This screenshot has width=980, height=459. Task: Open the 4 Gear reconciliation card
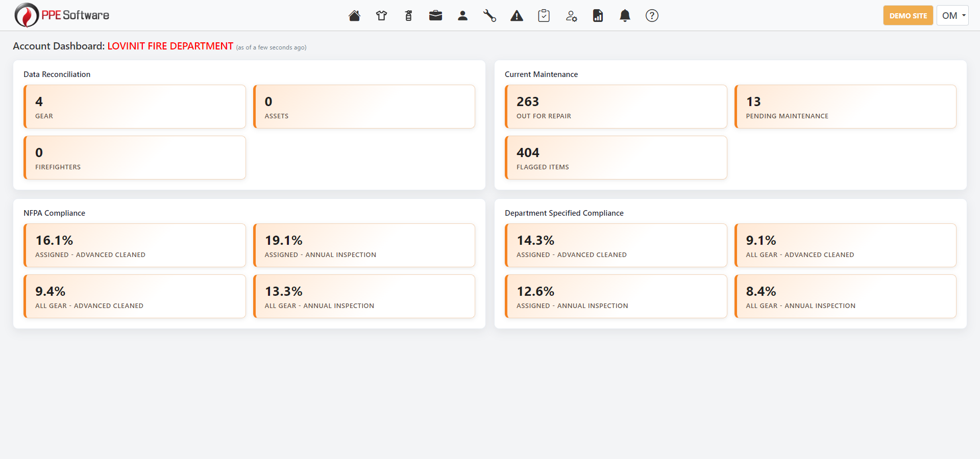tap(135, 107)
